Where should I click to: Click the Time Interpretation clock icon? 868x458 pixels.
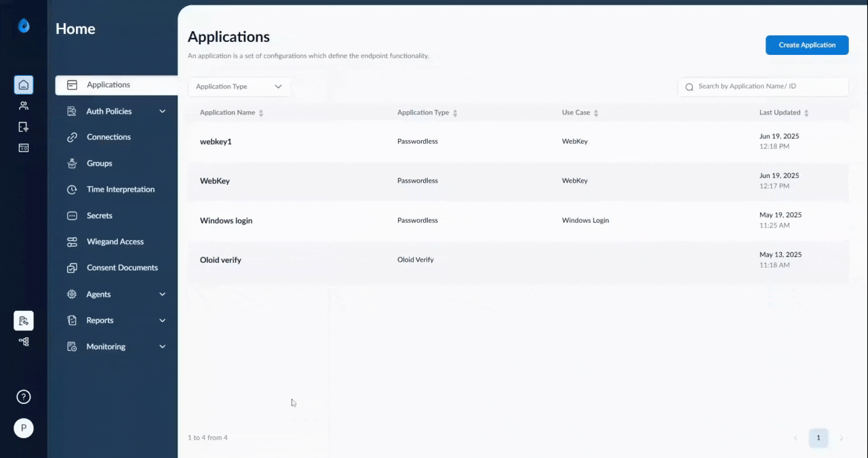pyautogui.click(x=72, y=190)
